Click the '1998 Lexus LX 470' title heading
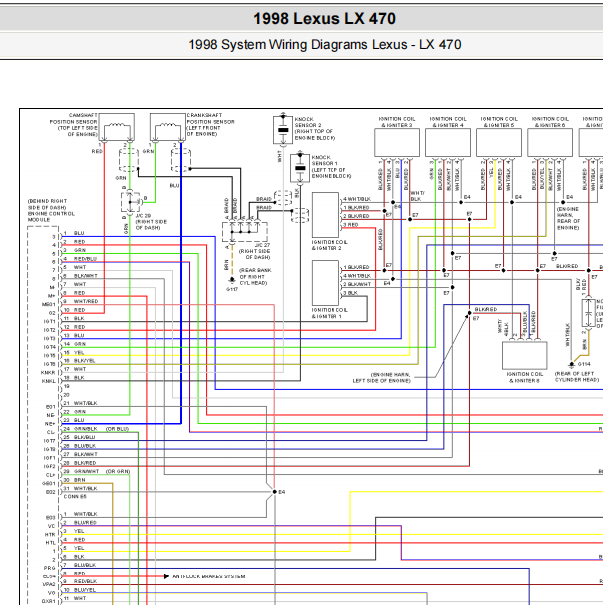Image resolution: width=603 pixels, height=605 pixels. (324, 19)
